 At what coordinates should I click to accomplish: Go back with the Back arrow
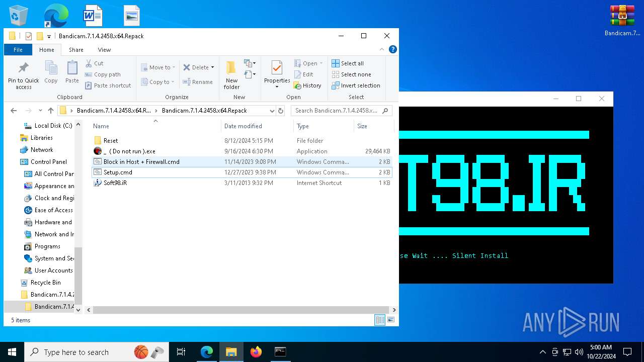pyautogui.click(x=14, y=111)
